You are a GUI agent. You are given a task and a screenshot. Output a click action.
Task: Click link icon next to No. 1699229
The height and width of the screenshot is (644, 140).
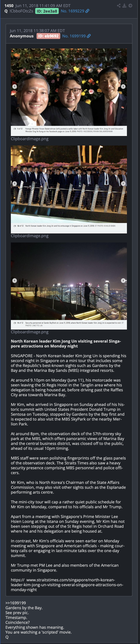click(x=87, y=11)
